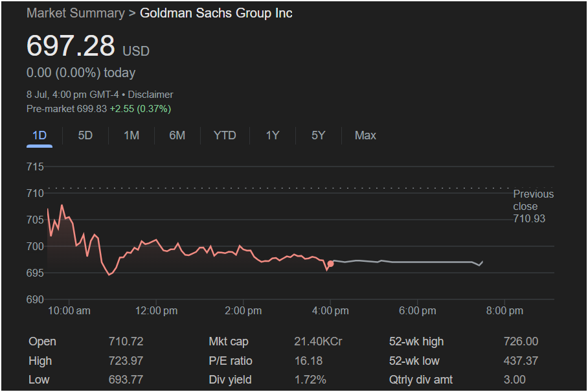The width and height of the screenshot is (588, 392).
Task: Open the 5Y chart range
Action: pyautogui.click(x=319, y=135)
